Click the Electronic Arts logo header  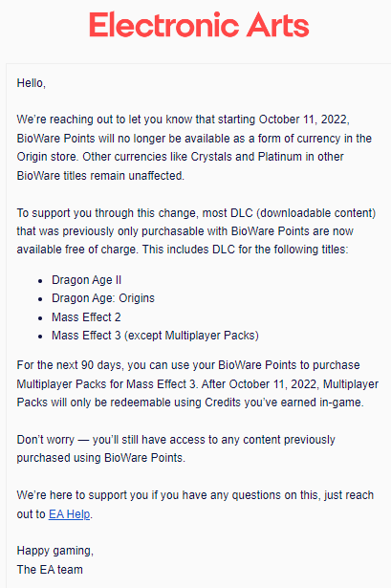[x=199, y=25]
